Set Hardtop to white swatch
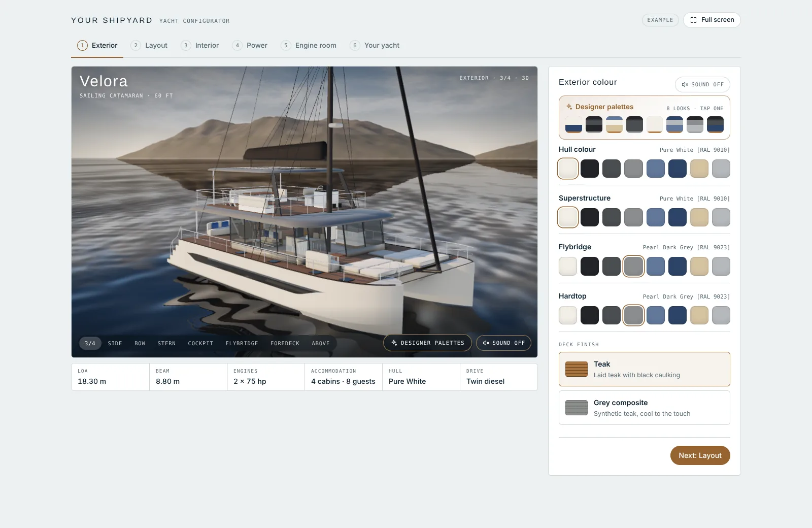Image resolution: width=812 pixels, height=528 pixels. [x=568, y=315]
